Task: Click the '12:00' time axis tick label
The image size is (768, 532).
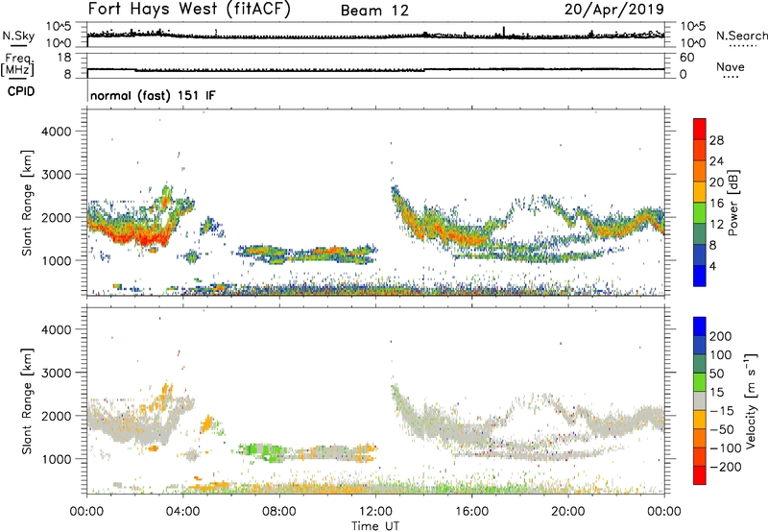Action: pyautogui.click(x=376, y=512)
